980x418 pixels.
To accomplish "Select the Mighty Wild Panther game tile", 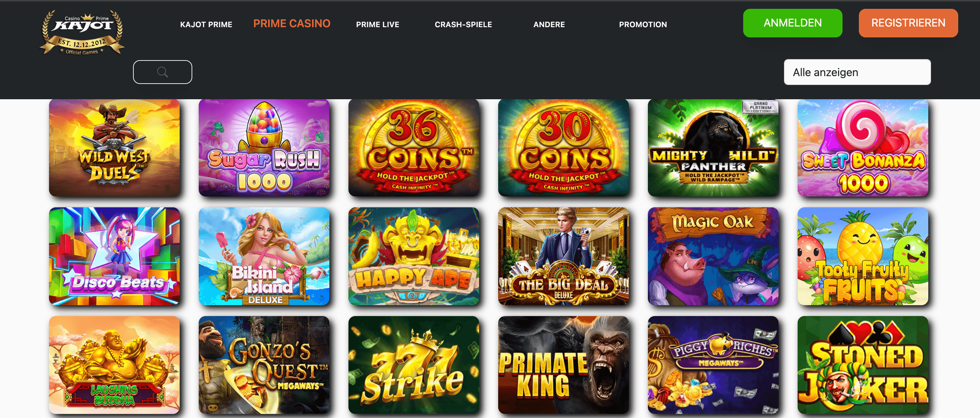I will [x=713, y=148].
